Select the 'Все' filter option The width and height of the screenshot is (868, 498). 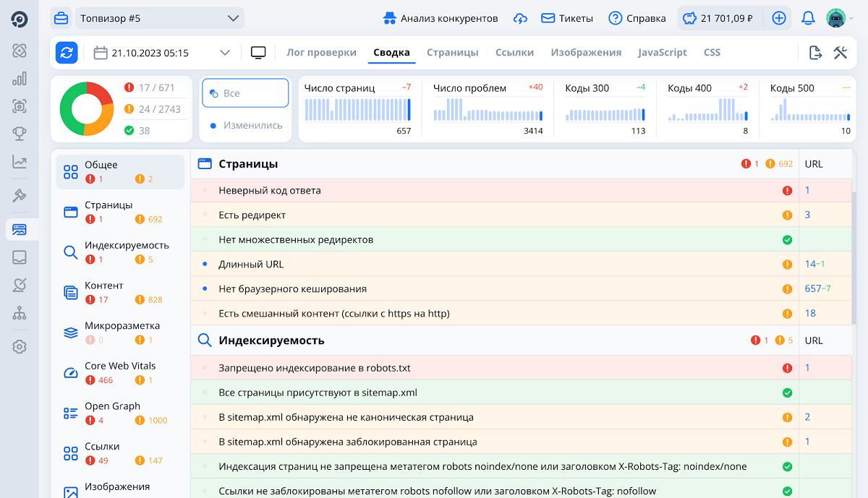coord(244,93)
